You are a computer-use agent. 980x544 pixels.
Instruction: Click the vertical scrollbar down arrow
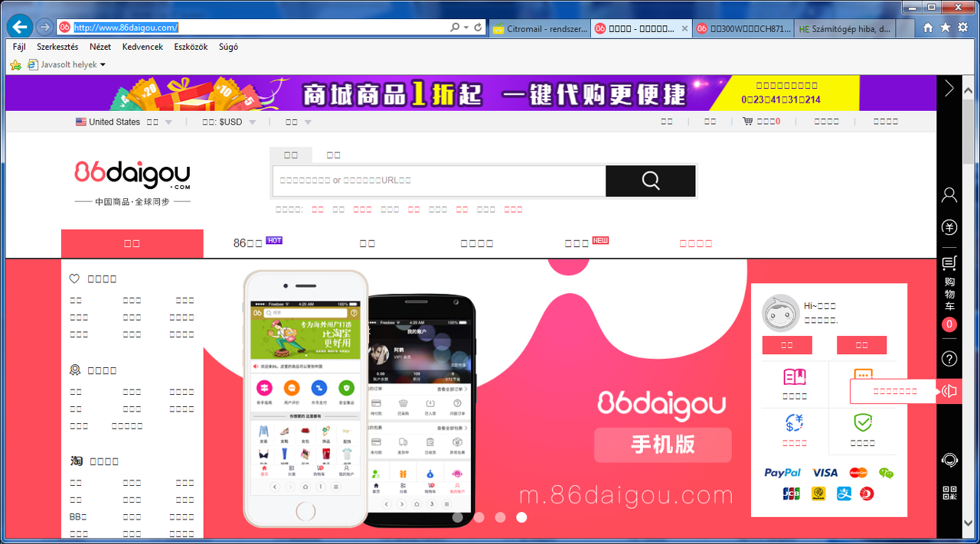click(969, 523)
